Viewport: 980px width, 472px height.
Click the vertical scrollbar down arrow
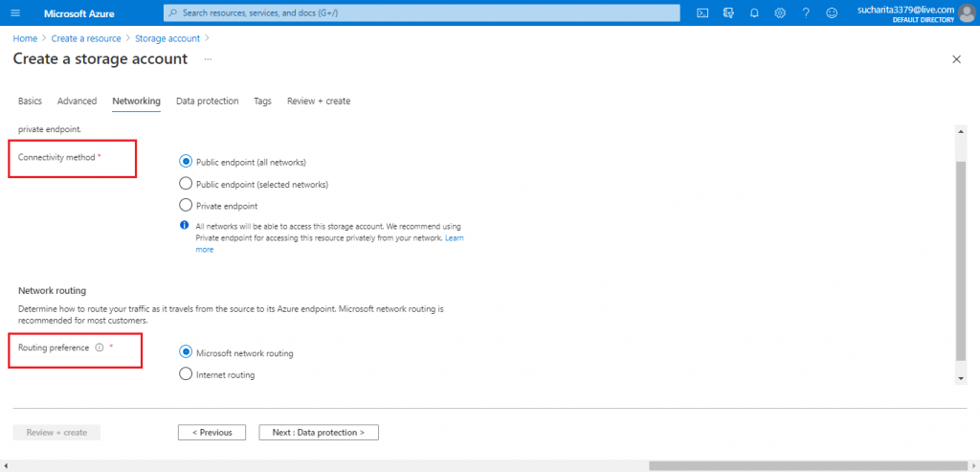[x=961, y=379]
